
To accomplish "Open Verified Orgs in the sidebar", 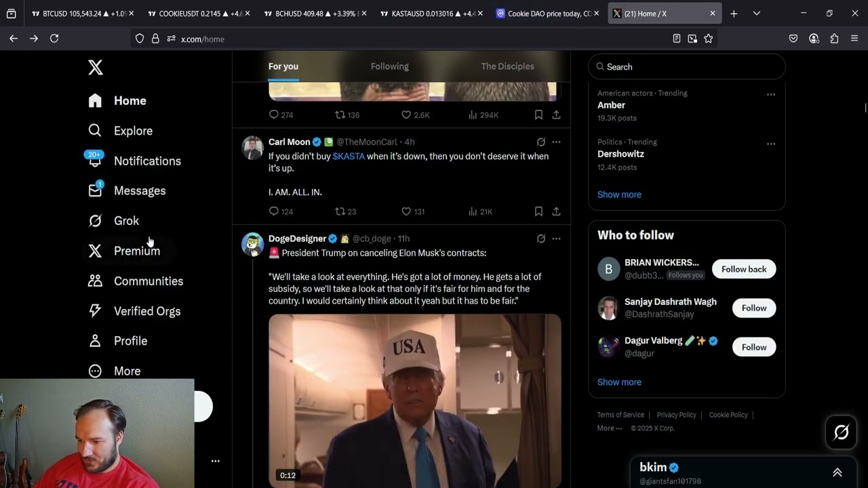I will tap(134, 311).
